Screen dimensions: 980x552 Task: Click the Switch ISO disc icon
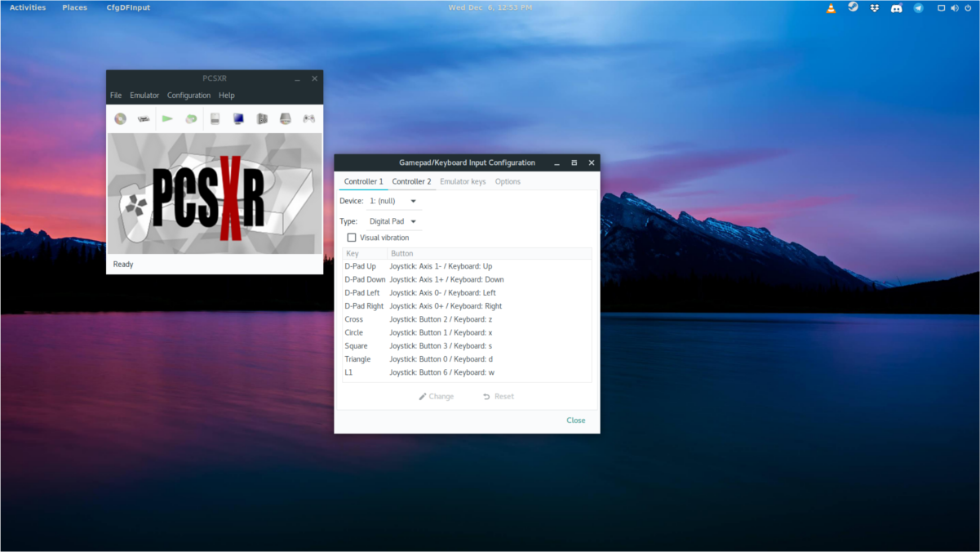tap(191, 118)
